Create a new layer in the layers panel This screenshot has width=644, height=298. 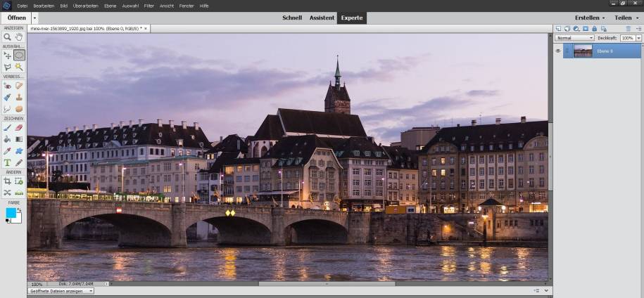click(558, 29)
